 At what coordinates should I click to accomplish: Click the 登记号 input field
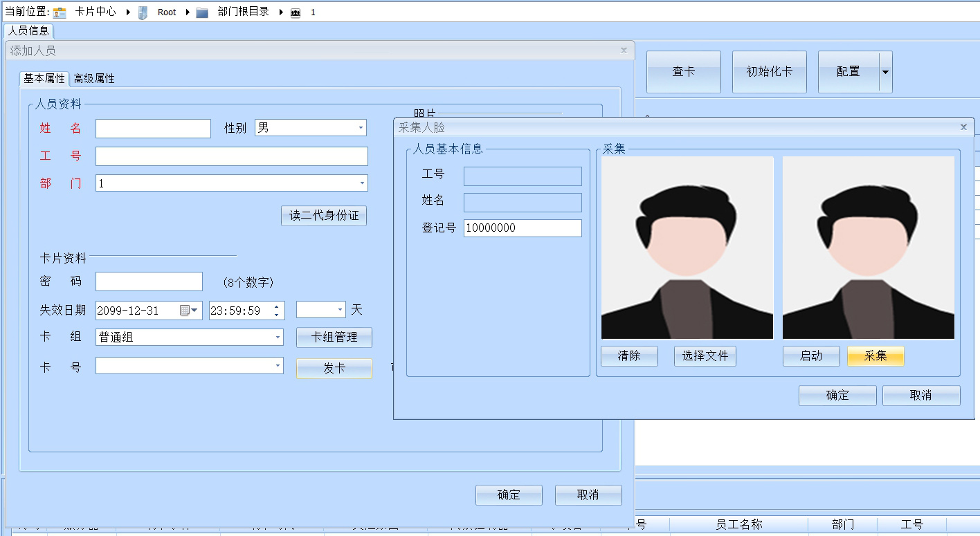pos(523,228)
